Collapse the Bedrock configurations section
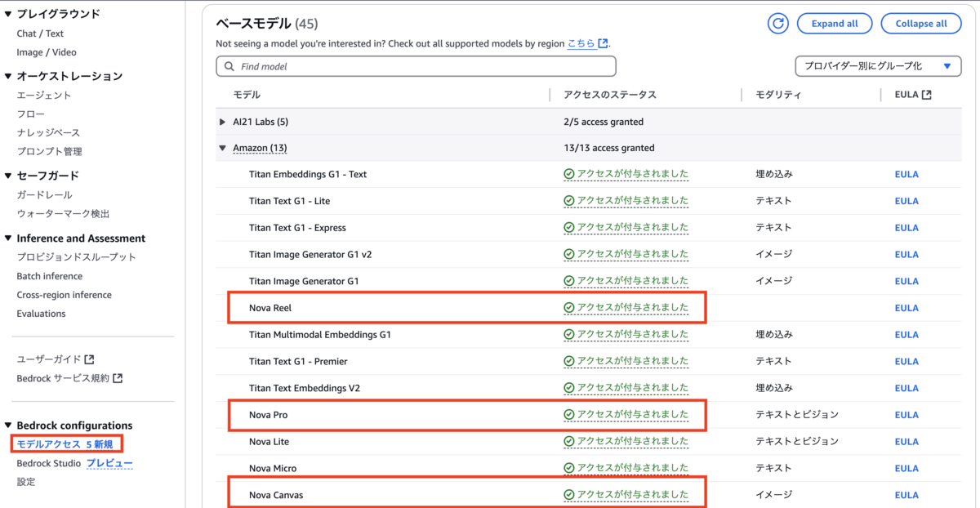 (x=8, y=426)
